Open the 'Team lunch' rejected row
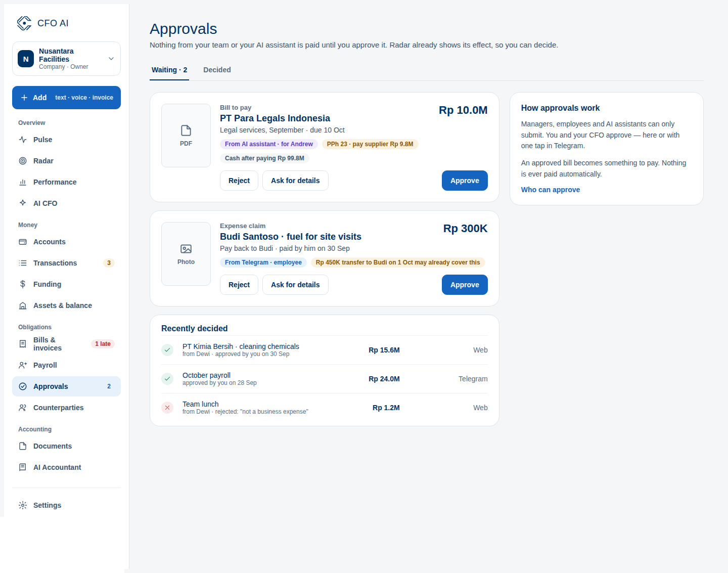The width and height of the screenshot is (728, 573). 325,408
